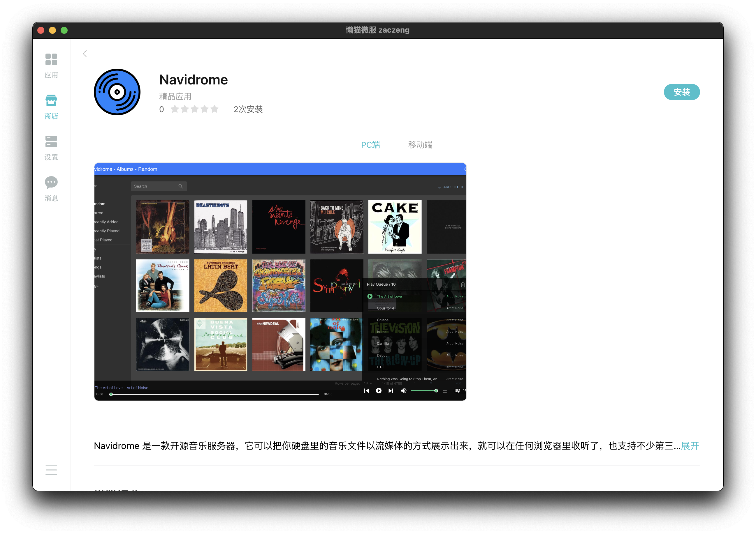
Task: Click the 精品应用 category label
Action: pos(175,96)
